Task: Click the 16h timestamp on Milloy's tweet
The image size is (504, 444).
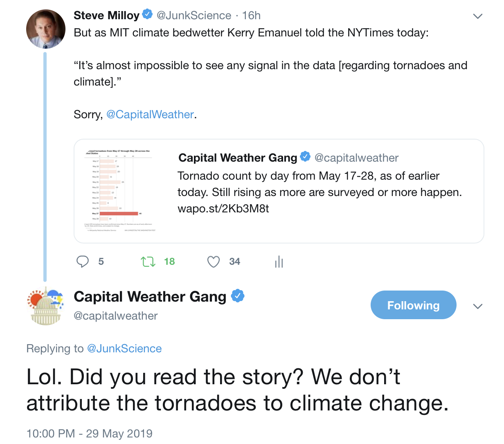Action: (251, 16)
